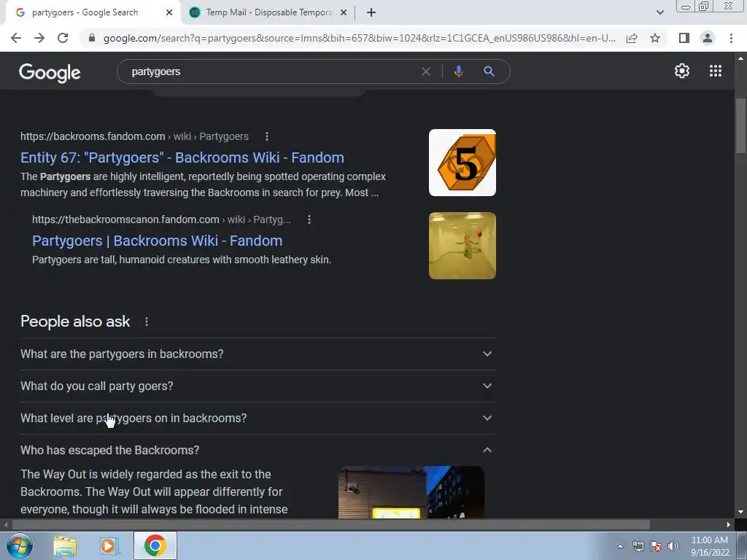Submit search with the magnifier icon
This screenshot has width=747, height=560.
pos(489,71)
